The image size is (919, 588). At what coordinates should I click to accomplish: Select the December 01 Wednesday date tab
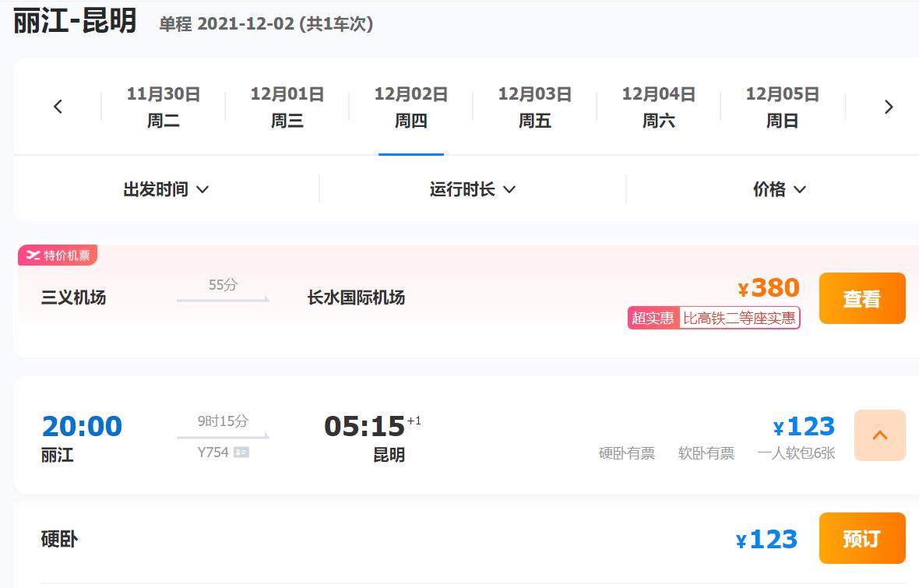[x=287, y=107]
